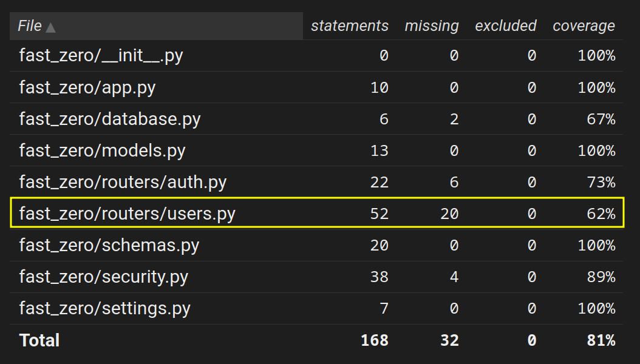The image size is (640, 364).
Task: Click the sort arrow beside File header
Action: [x=50, y=27]
